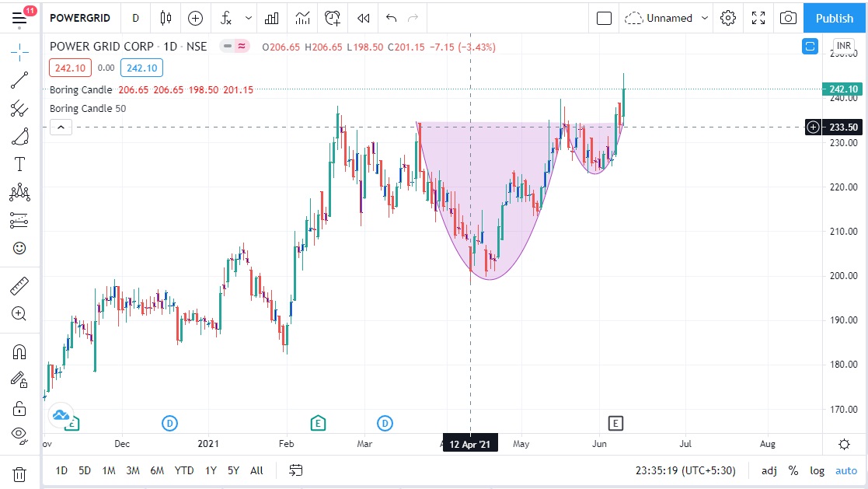Click the 12 Apr '21 date marker

tap(469, 444)
